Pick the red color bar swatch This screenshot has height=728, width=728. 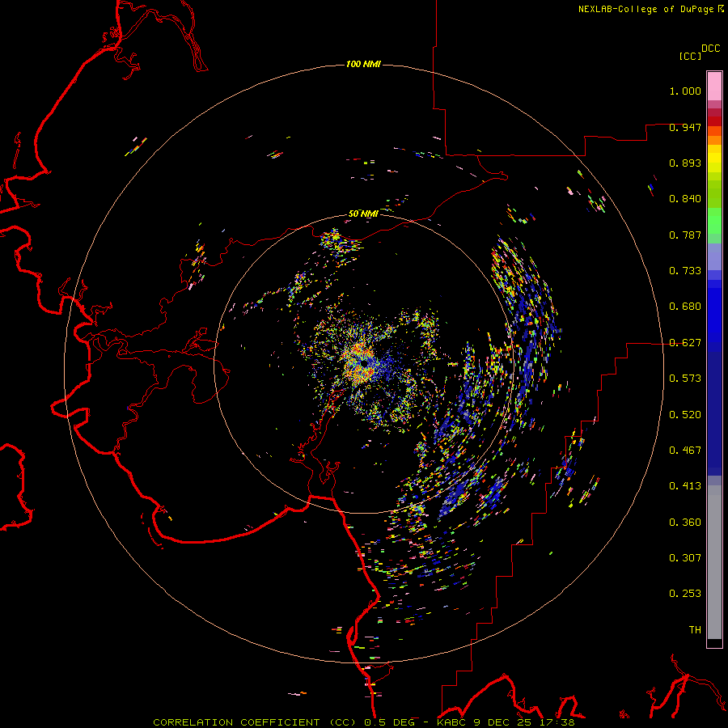pyautogui.click(x=714, y=121)
